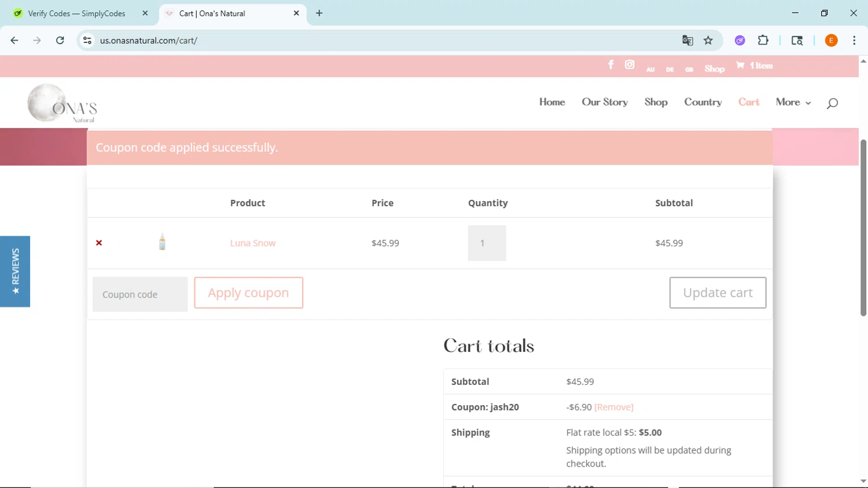Bookmark this page with the star icon
Viewport: 868px width, 488px height.
708,41
